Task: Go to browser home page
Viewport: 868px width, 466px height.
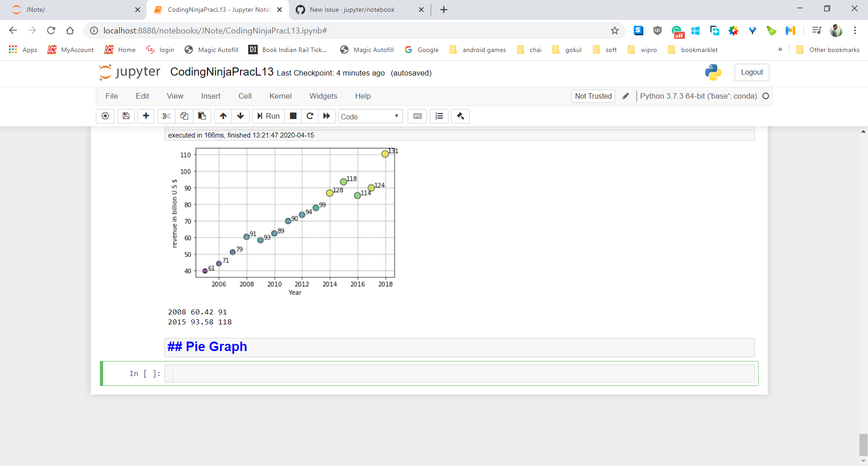Action: click(70, 30)
